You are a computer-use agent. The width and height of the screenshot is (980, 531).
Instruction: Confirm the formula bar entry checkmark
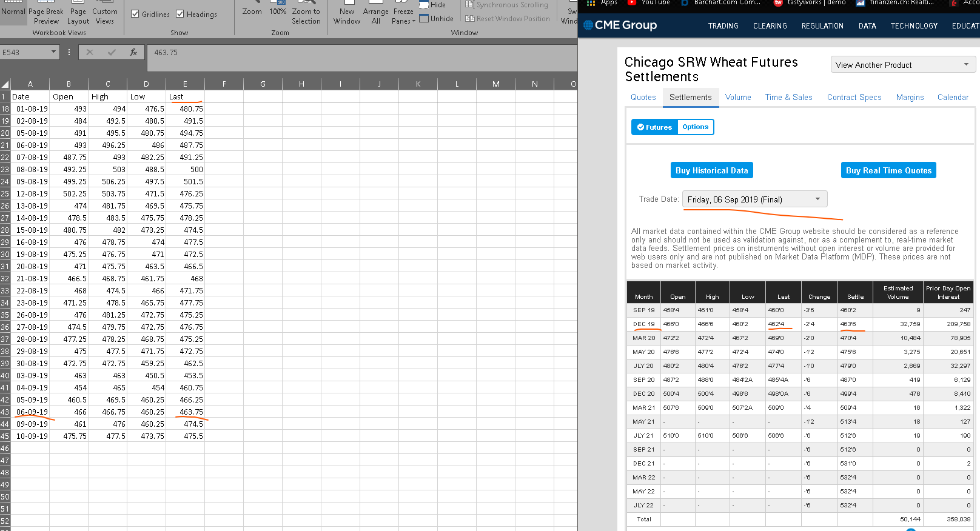point(112,53)
